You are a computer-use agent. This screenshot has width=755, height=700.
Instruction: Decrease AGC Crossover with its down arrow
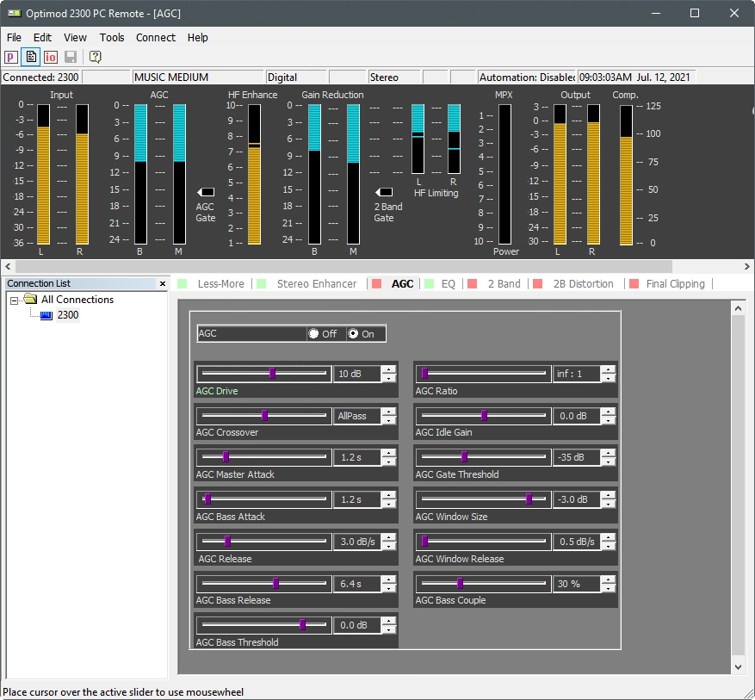(x=388, y=420)
